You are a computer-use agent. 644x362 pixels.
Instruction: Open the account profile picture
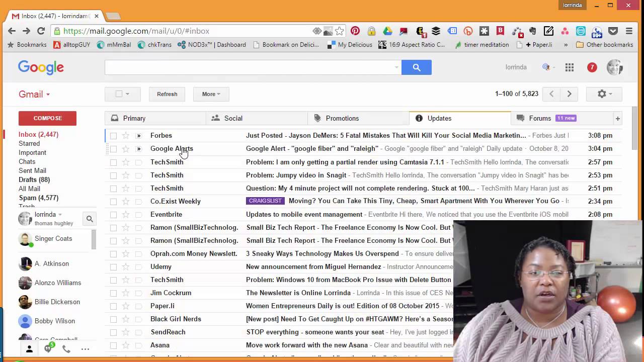614,67
